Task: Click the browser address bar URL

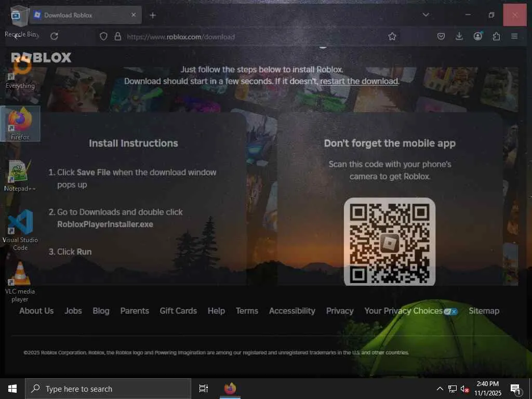Action: click(x=181, y=37)
